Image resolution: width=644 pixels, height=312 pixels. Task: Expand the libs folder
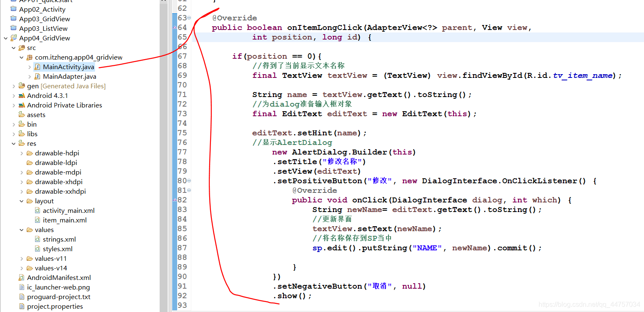point(13,134)
